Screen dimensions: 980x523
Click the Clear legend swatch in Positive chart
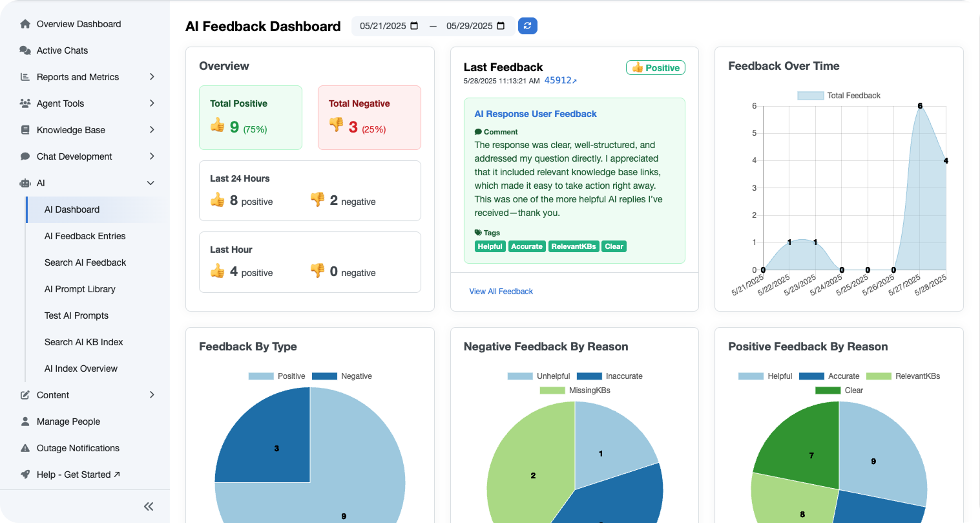point(828,390)
